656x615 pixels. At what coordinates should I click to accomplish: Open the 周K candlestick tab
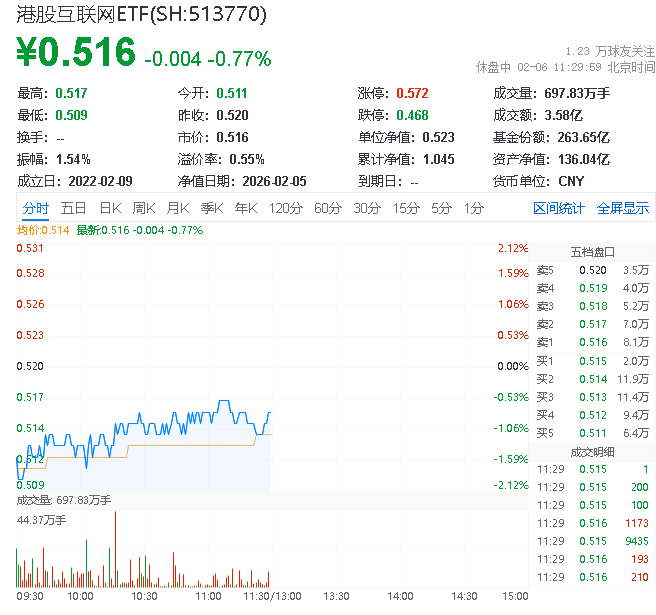143,208
